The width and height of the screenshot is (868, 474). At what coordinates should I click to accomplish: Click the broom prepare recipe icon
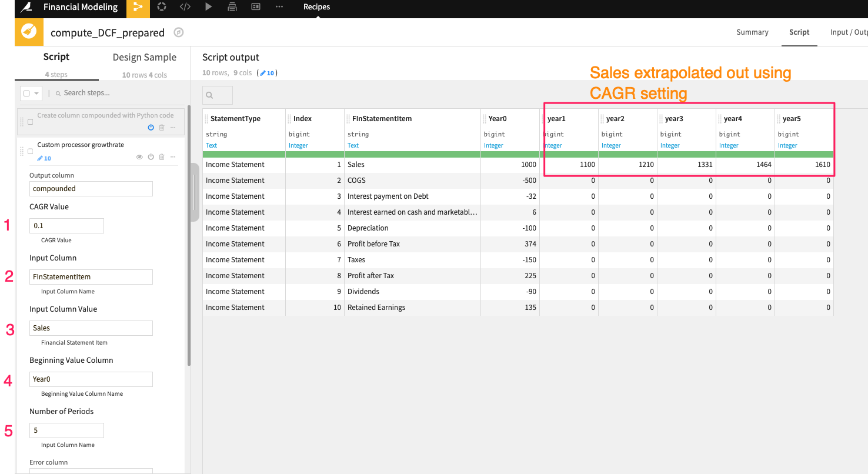click(x=29, y=32)
